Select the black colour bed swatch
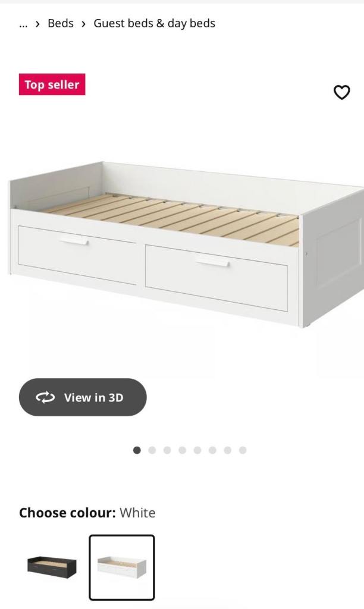Screen dimensions: 364x609 pos(52,567)
